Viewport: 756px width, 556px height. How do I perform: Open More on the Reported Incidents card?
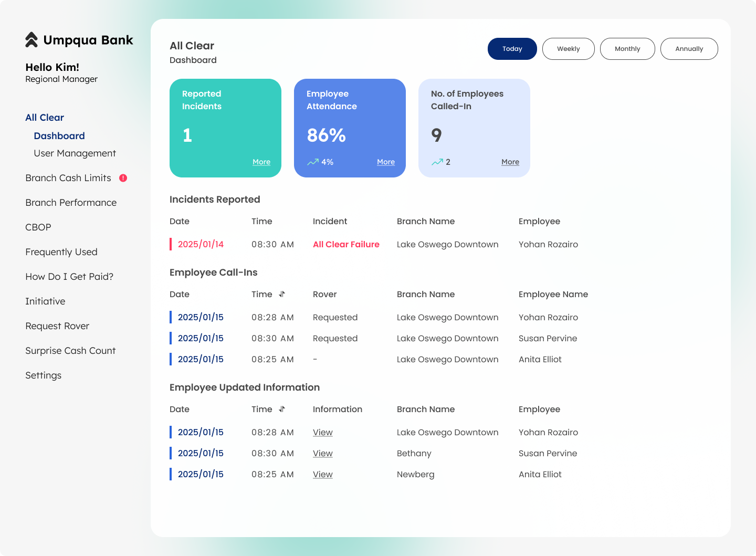pos(261,162)
